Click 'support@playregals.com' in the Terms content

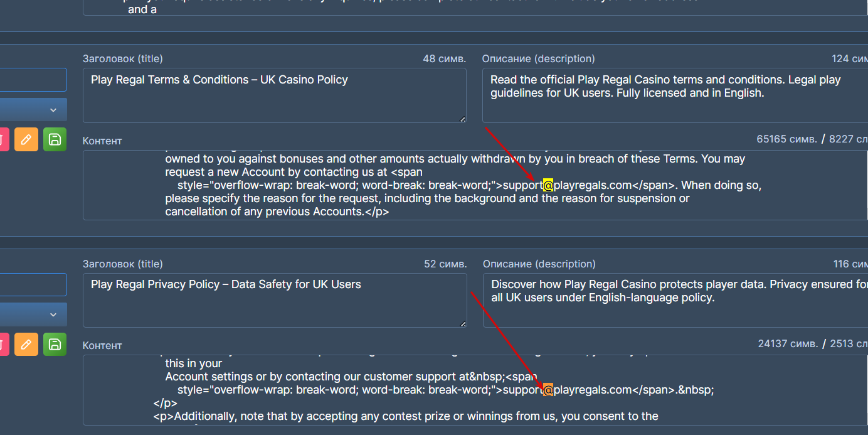click(568, 185)
